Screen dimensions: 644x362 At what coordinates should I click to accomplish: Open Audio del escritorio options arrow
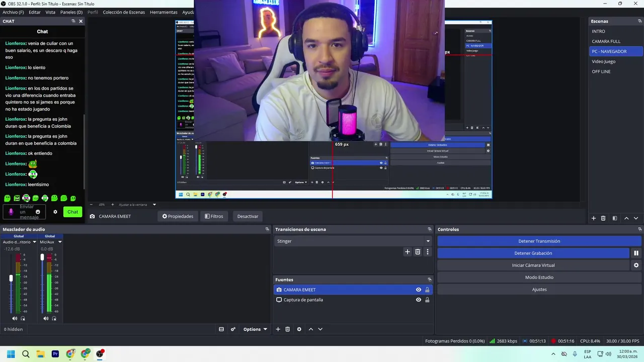35,242
